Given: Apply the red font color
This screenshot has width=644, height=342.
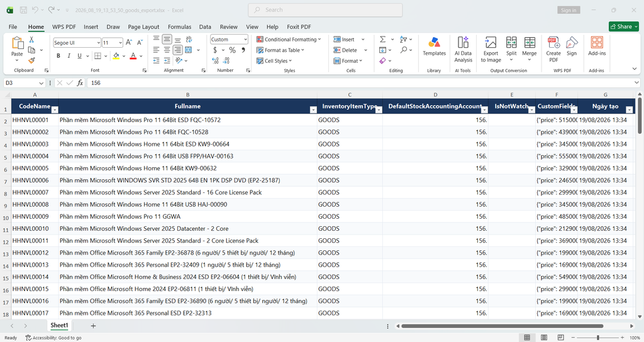Looking at the screenshot, I should click(133, 56).
